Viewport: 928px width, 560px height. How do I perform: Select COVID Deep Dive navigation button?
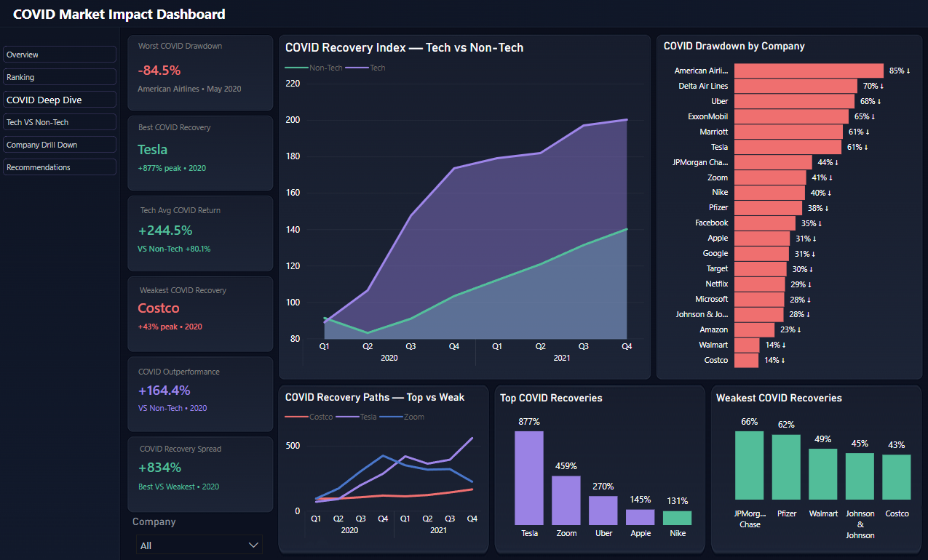60,100
